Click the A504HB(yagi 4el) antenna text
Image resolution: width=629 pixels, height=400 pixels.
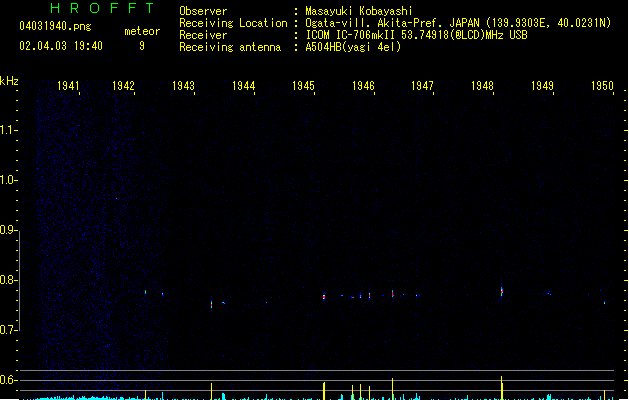click(x=353, y=47)
